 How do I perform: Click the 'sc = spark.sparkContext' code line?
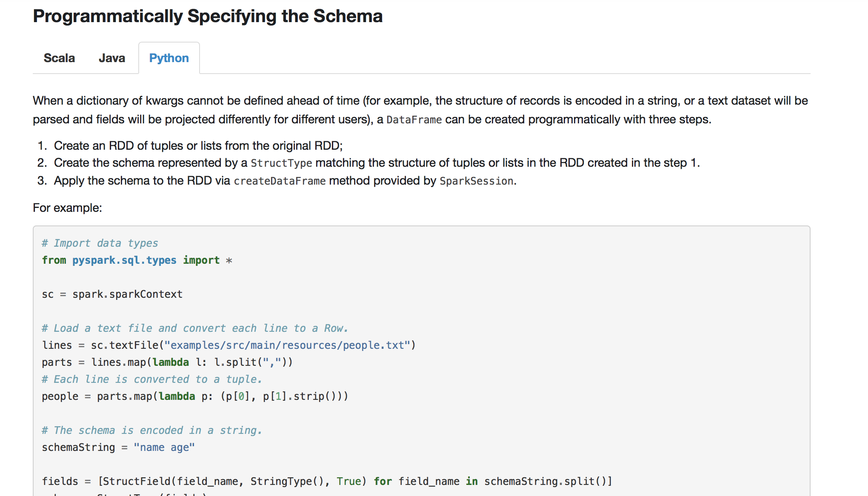pyautogui.click(x=112, y=294)
